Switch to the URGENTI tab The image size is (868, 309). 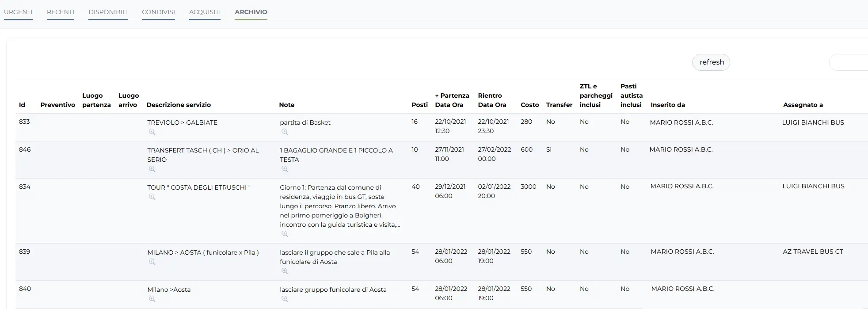(x=18, y=12)
